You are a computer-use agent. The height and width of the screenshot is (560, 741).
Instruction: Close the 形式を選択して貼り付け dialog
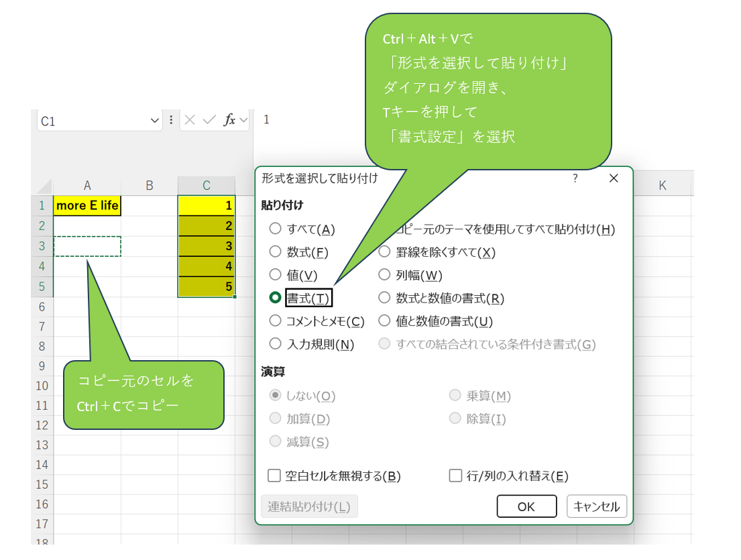613,178
